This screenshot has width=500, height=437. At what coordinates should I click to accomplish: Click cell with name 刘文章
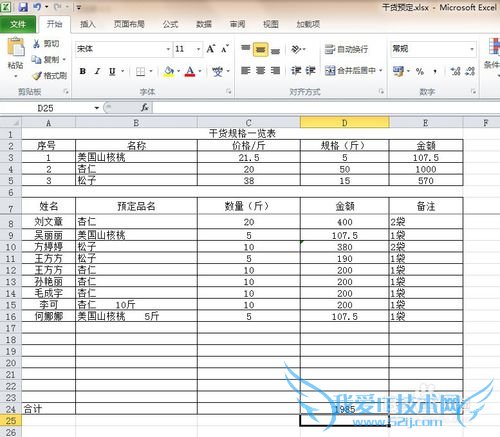49,222
